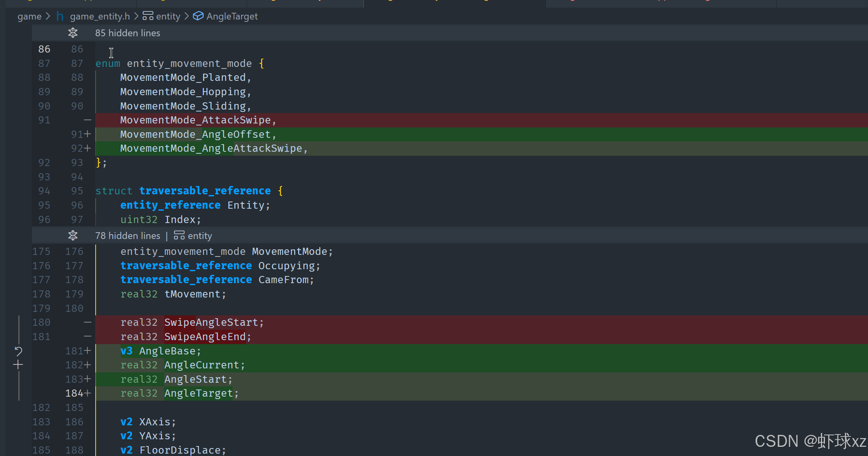Expand the breadcrumb chevron after game

click(48, 16)
